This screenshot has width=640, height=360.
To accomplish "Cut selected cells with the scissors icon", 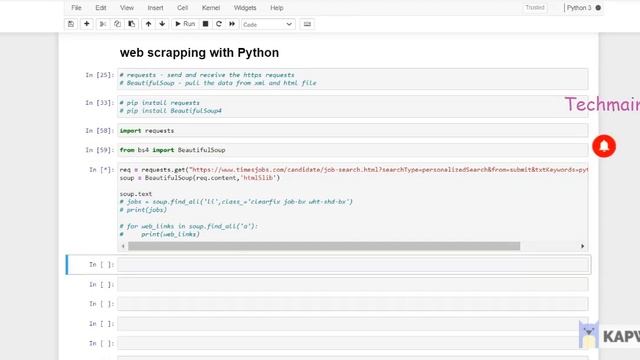I will tap(103, 24).
